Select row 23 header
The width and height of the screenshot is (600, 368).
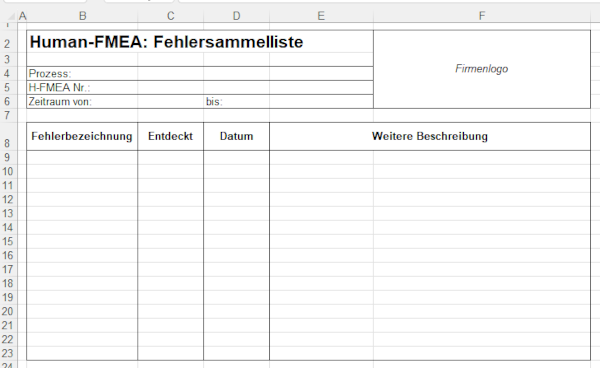(x=7, y=353)
